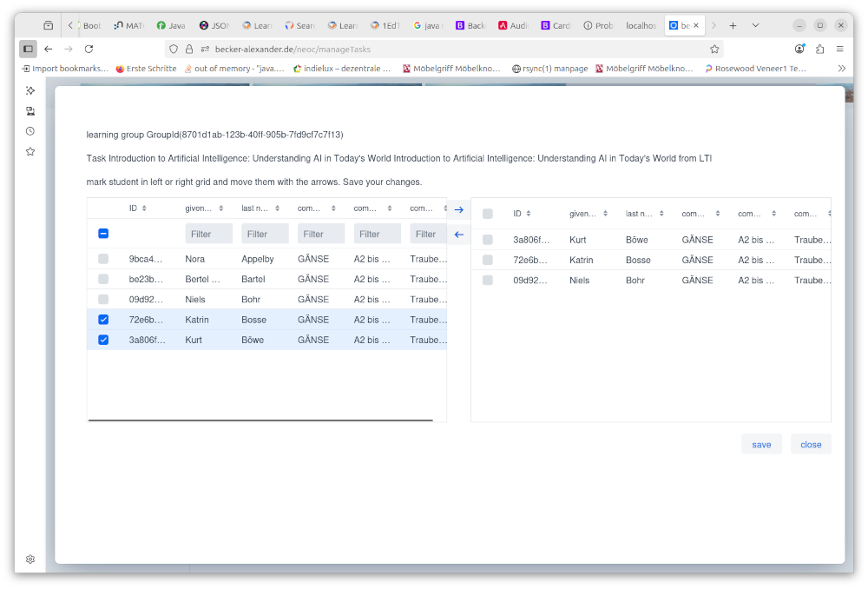Uncheck the row for Katrin Bosse

tap(103, 319)
